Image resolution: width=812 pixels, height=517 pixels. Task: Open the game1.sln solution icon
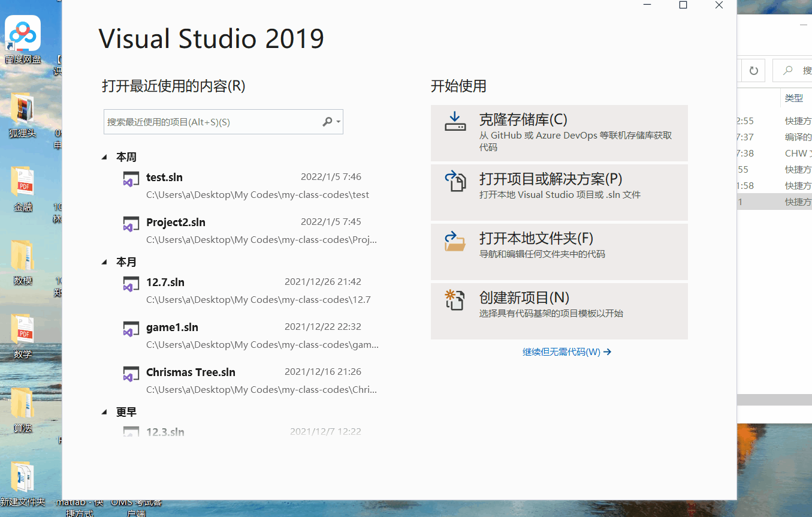tap(131, 329)
